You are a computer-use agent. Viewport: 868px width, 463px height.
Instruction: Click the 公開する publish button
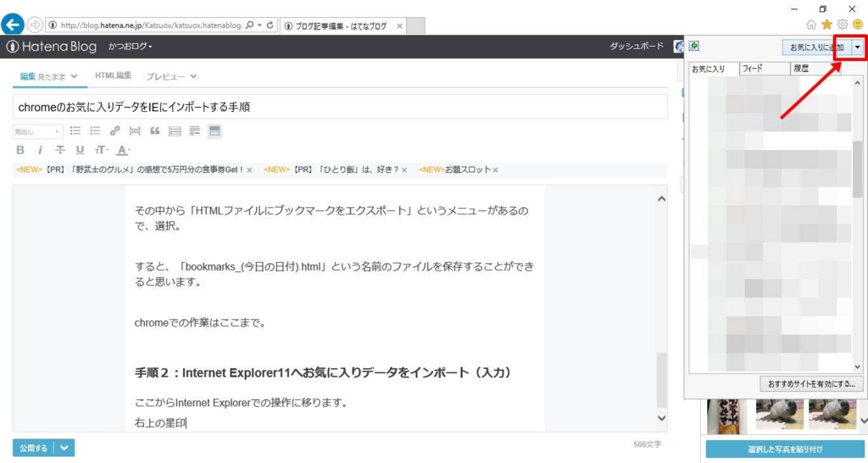click(x=33, y=448)
